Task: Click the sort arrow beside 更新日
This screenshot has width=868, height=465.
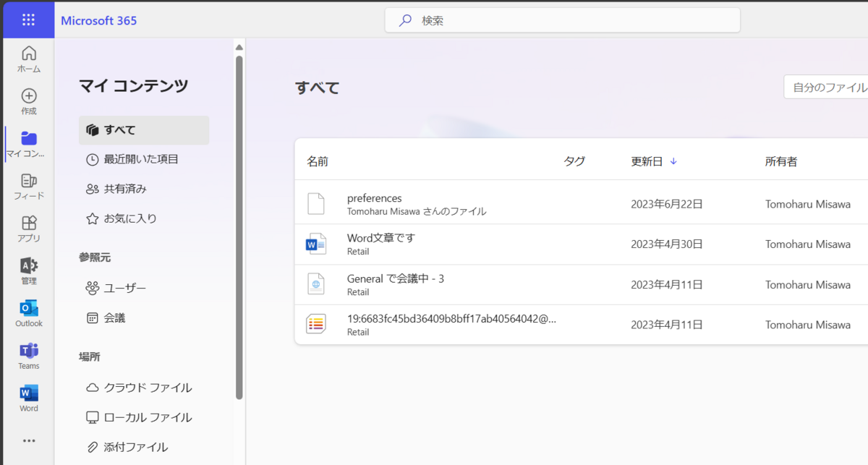Action: click(673, 161)
